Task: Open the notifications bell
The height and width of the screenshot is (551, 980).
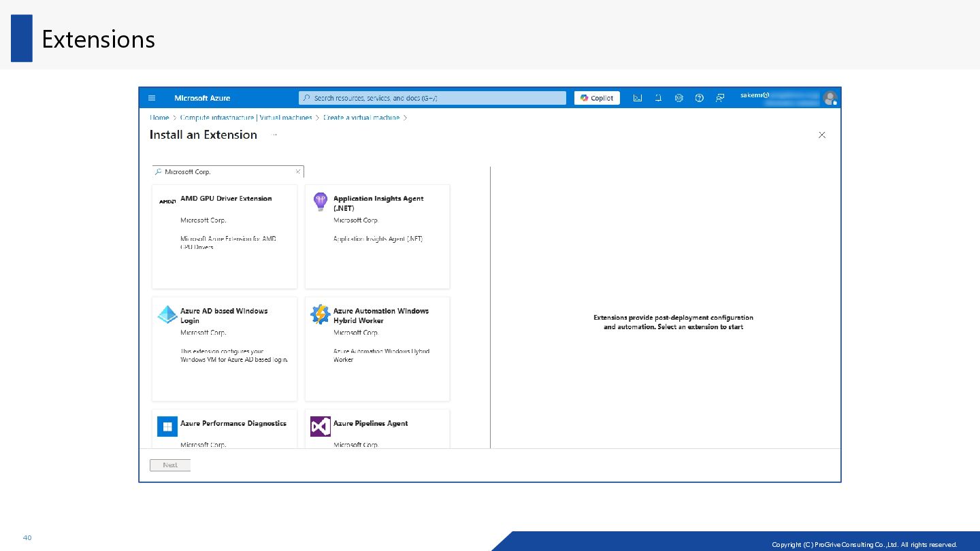Action: (658, 98)
